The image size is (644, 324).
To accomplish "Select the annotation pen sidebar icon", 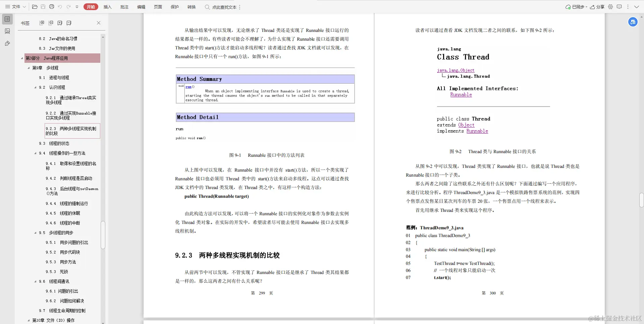I will [7, 43].
